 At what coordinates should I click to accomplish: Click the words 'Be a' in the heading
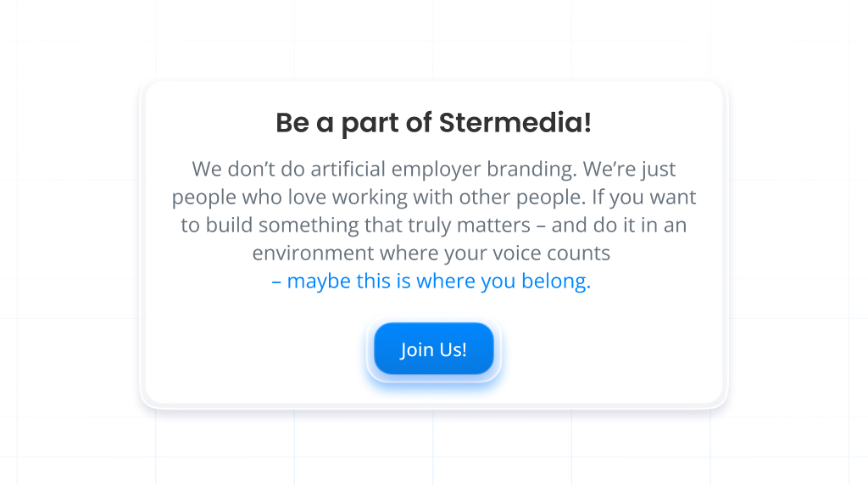coord(304,122)
